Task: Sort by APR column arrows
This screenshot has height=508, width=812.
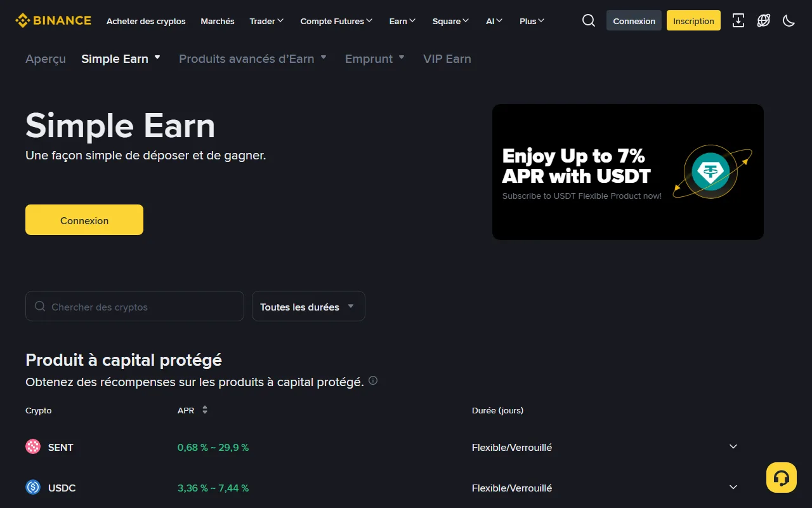Action: coord(205,410)
